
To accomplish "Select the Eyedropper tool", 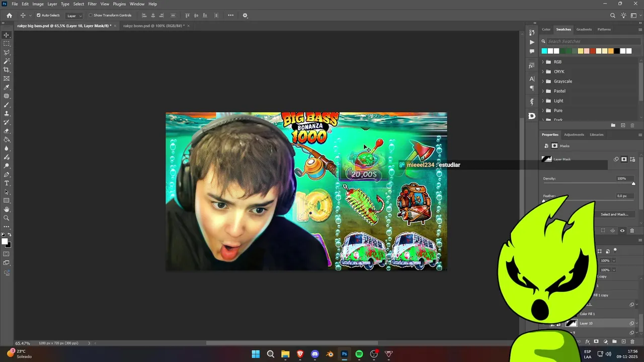I will 7,87.
